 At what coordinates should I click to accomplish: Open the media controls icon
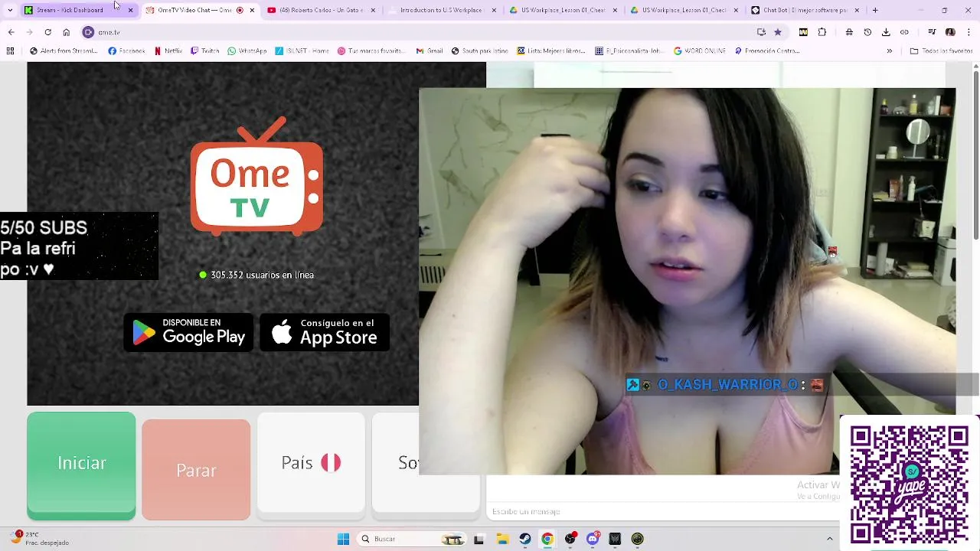click(x=932, y=32)
